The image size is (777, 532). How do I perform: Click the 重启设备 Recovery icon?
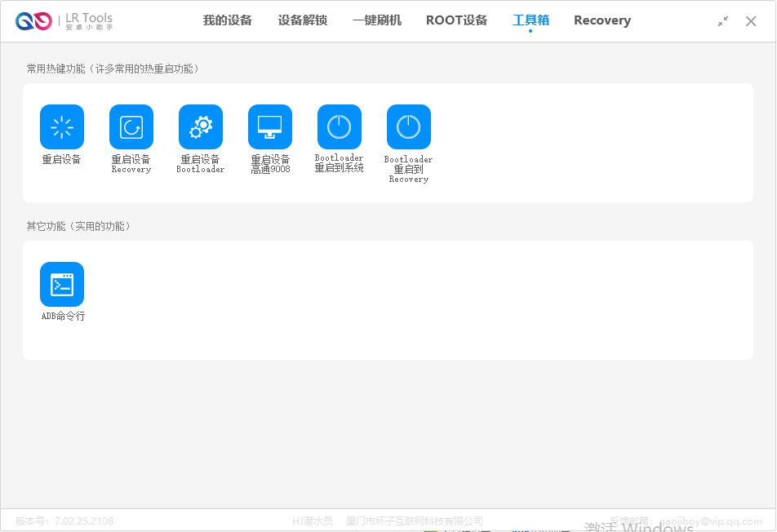tap(131, 126)
